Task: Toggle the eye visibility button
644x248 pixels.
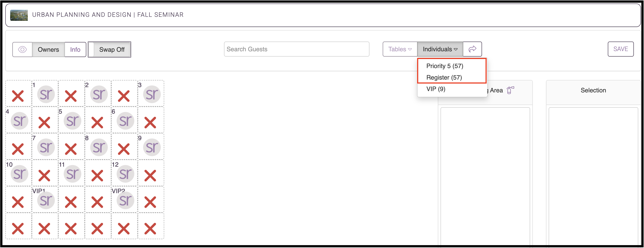Action: tap(23, 50)
